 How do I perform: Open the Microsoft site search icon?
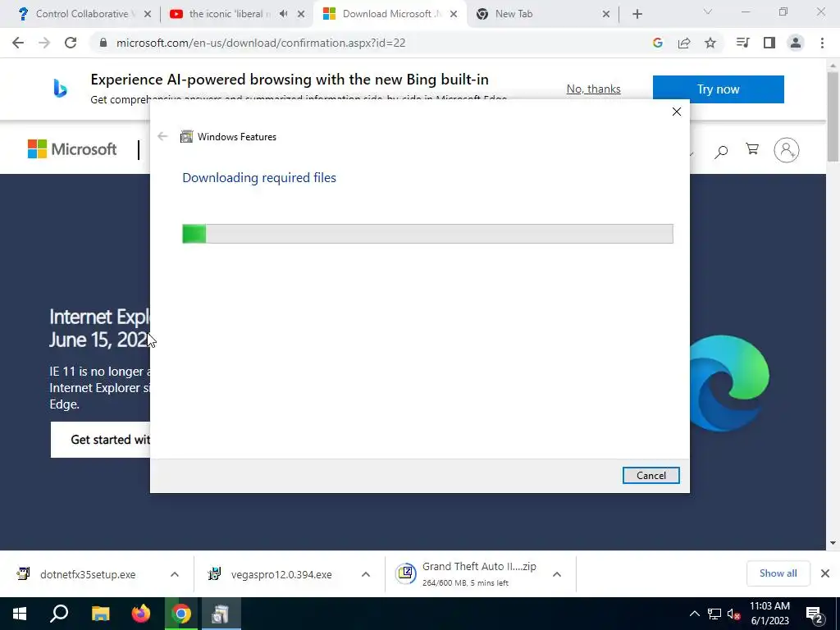(721, 151)
